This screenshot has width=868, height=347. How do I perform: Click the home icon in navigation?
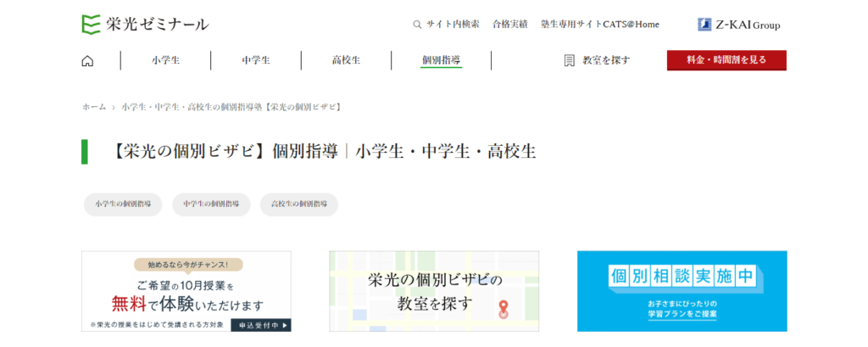click(x=87, y=61)
